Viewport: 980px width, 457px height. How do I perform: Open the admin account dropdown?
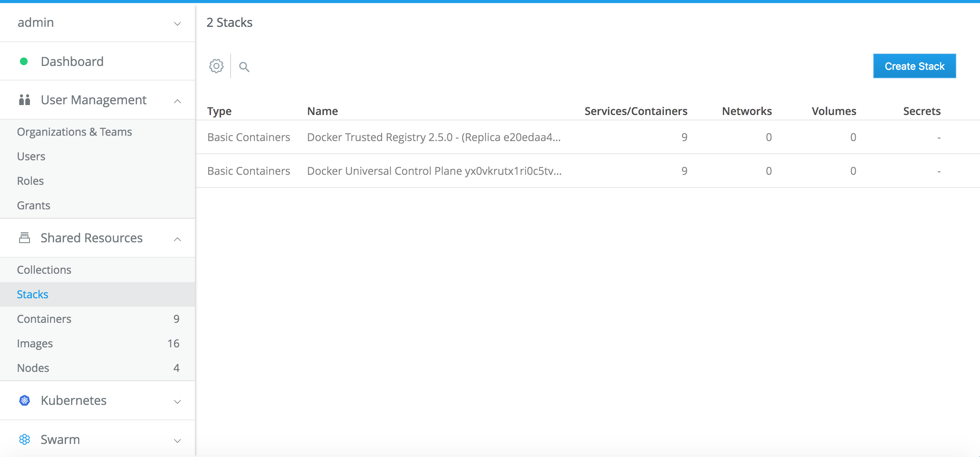pyautogui.click(x=177, y=23)
